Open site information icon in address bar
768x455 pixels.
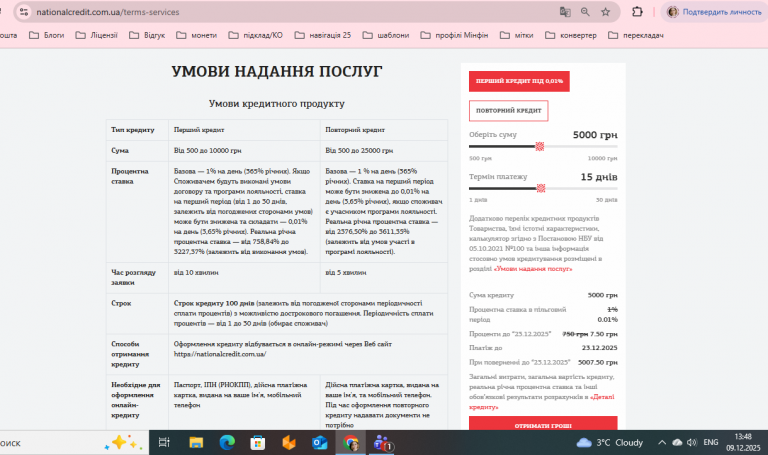click(x=24, y=12)
